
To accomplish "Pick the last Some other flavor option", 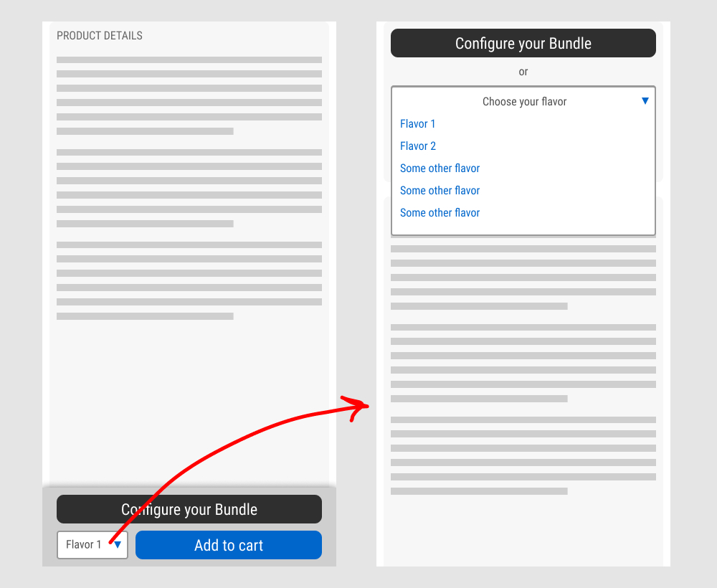I will [x=440, y=213].
